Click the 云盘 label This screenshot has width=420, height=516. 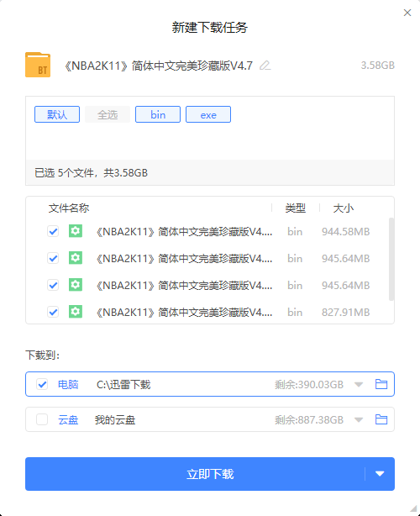(68, 419)
